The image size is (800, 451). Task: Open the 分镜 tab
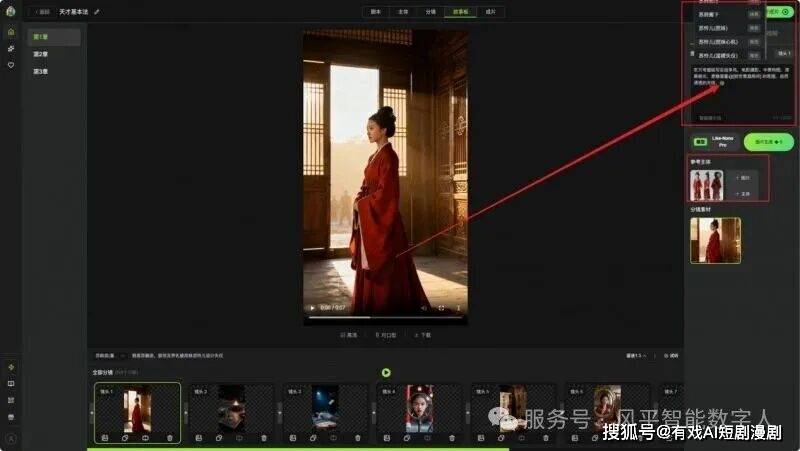tap(432, 12)
